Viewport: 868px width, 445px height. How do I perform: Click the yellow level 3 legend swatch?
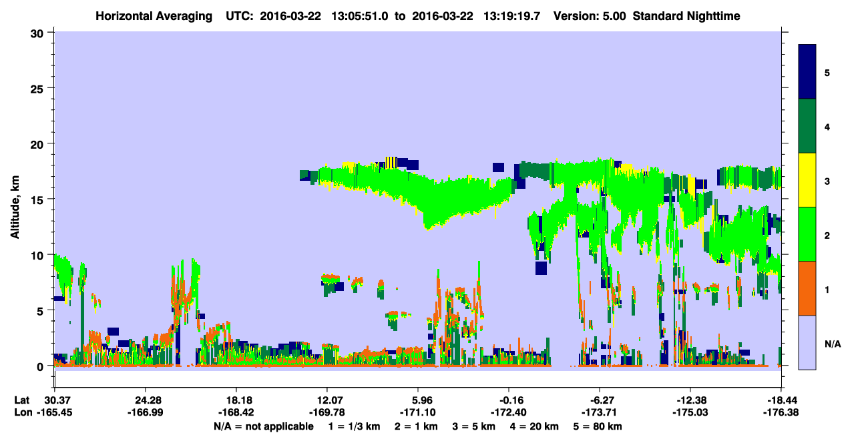tap(807, 180)
